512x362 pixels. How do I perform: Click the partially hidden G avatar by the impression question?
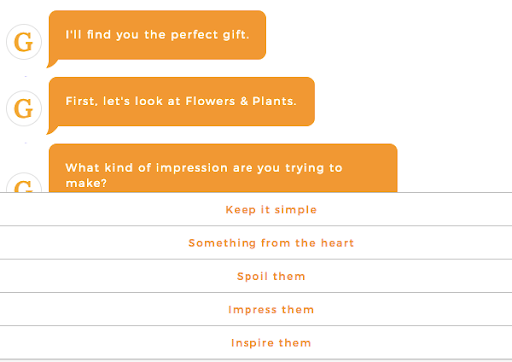(24, 182)
